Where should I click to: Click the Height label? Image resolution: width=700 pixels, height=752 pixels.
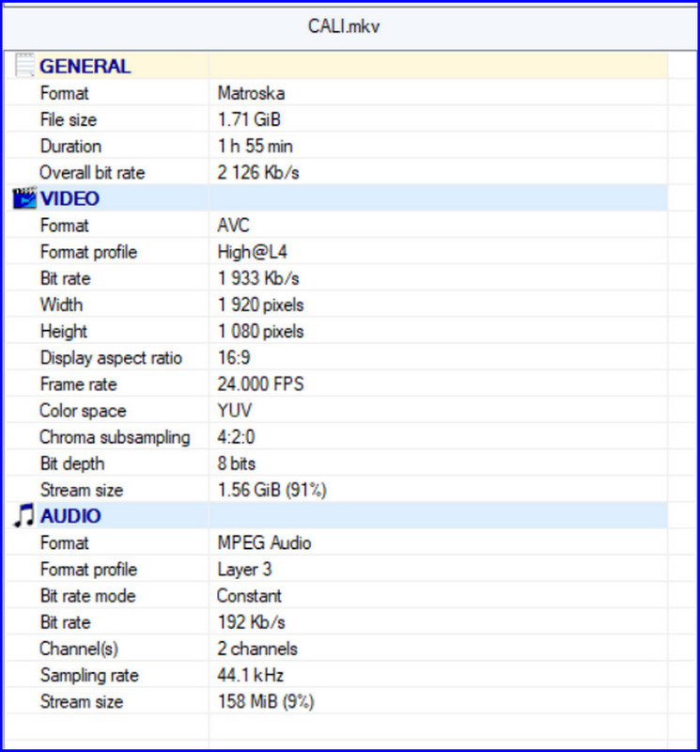[x=64, y=331]
